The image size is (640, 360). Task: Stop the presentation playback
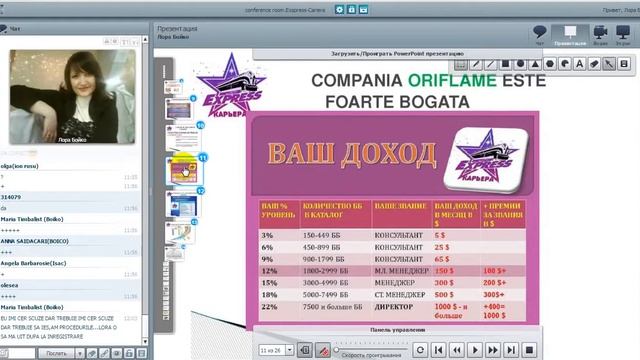529,350
